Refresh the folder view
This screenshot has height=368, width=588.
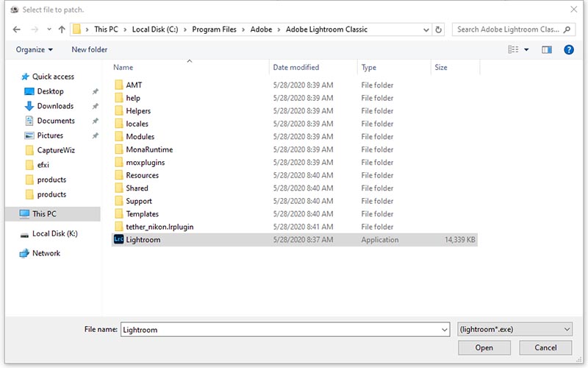[x=438, y=29]
